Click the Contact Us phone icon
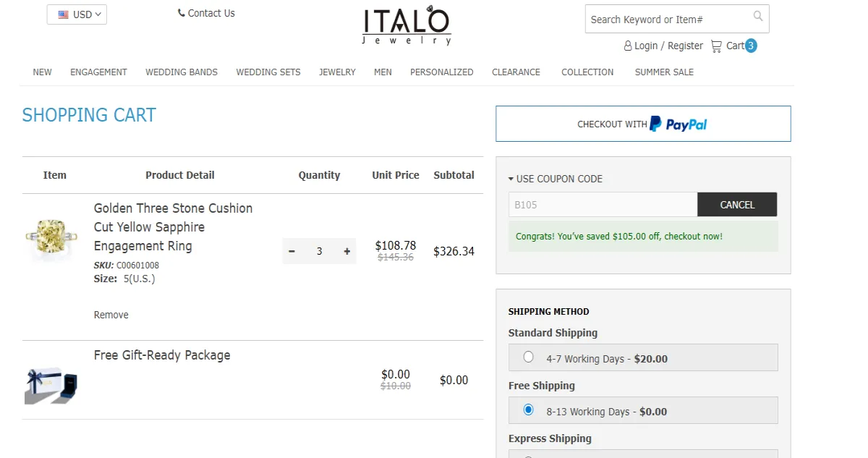Viewport: 868px width, 458px height. point(182,13)
